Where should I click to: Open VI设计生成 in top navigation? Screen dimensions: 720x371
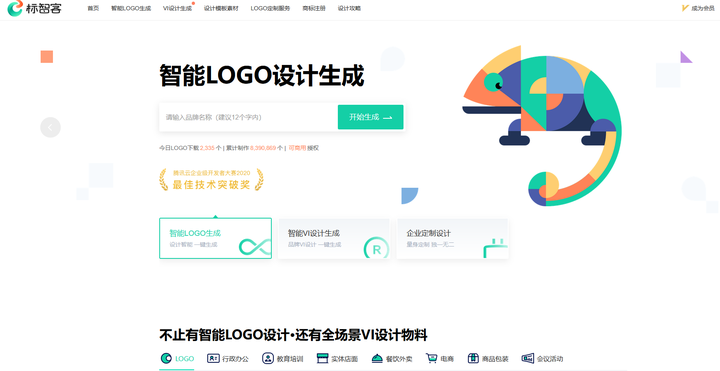pyautogui.click(x=177, y=8)
